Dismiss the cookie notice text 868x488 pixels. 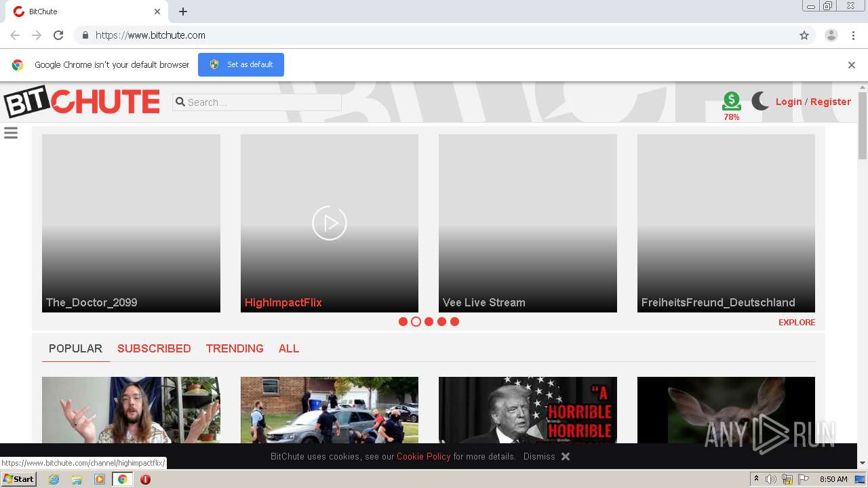pyautogui.click(x=539, y=456)
